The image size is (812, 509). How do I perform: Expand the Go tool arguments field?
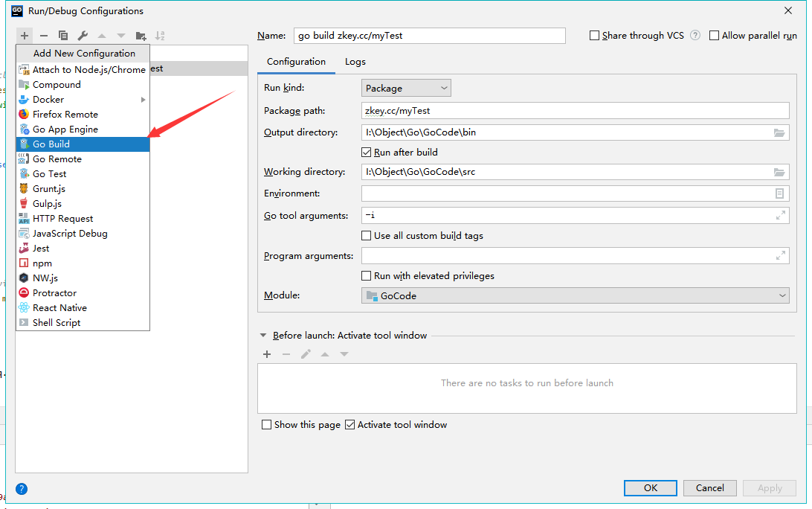(x=781, y=215)
